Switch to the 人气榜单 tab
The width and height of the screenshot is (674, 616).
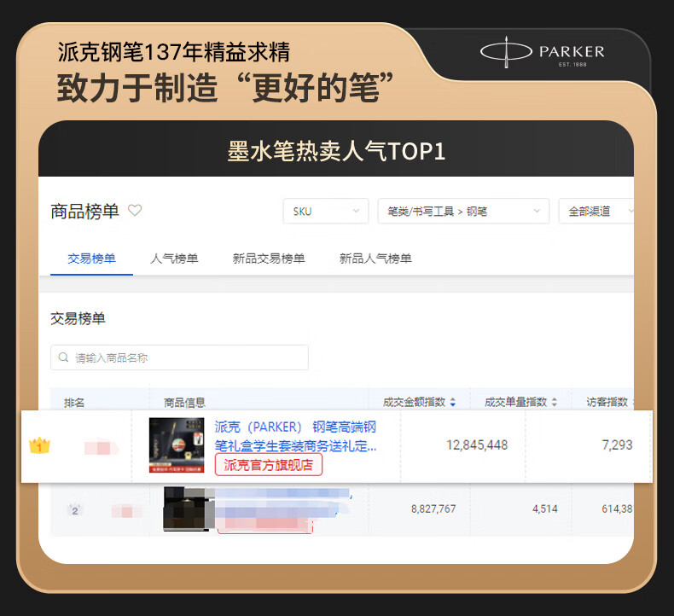tap(174, 259)
